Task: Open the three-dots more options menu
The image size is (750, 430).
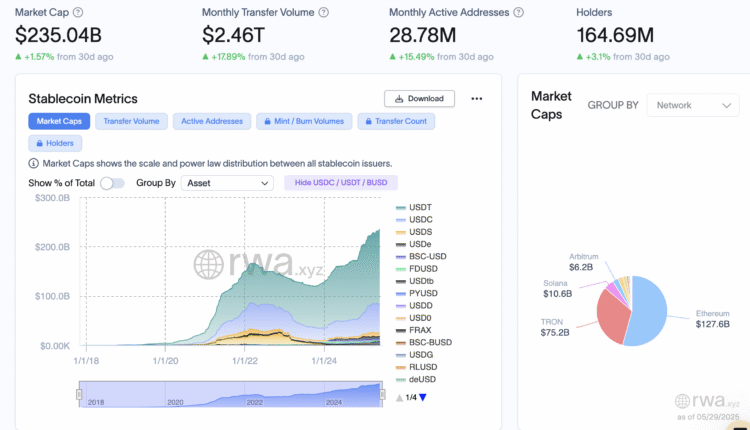Action: click(x=477, y=99)
